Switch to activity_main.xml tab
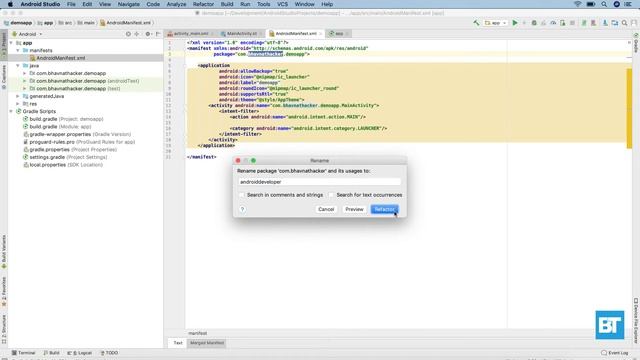Screen dimensions: 640x360 tap(191, 33)
